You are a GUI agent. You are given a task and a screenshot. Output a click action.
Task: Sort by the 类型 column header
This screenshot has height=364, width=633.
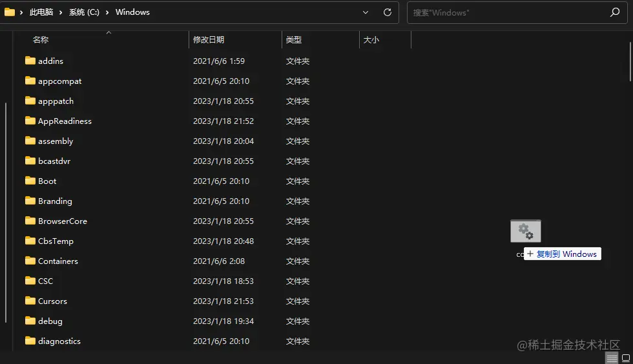(x=293, y=39)
